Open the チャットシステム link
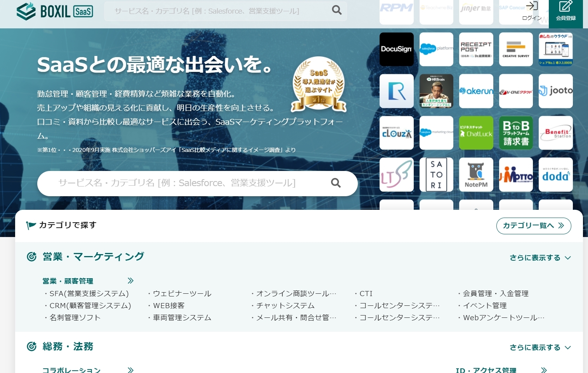The image size is (588, 373). point(285,305)
